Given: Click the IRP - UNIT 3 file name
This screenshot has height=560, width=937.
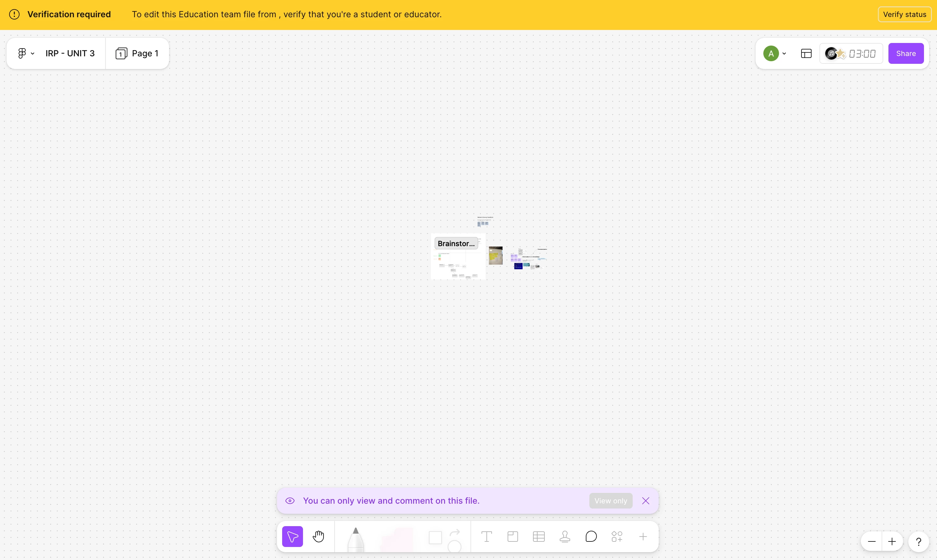Looking at the screenshot, I should (70, 54).
